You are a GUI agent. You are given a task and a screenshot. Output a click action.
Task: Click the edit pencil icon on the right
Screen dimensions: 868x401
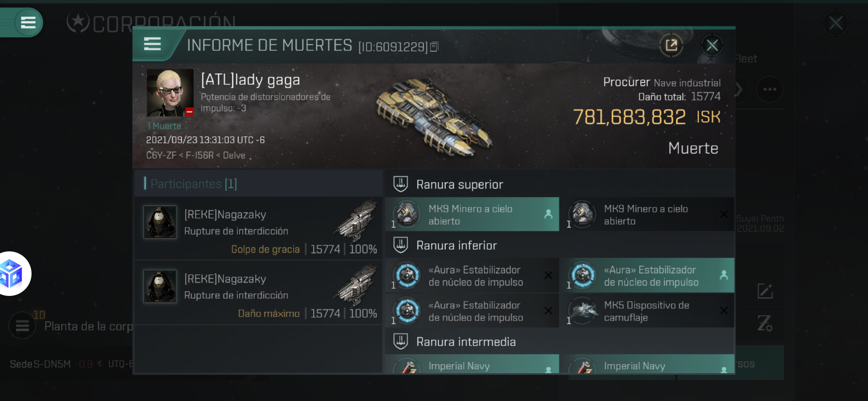click(765, 291)
